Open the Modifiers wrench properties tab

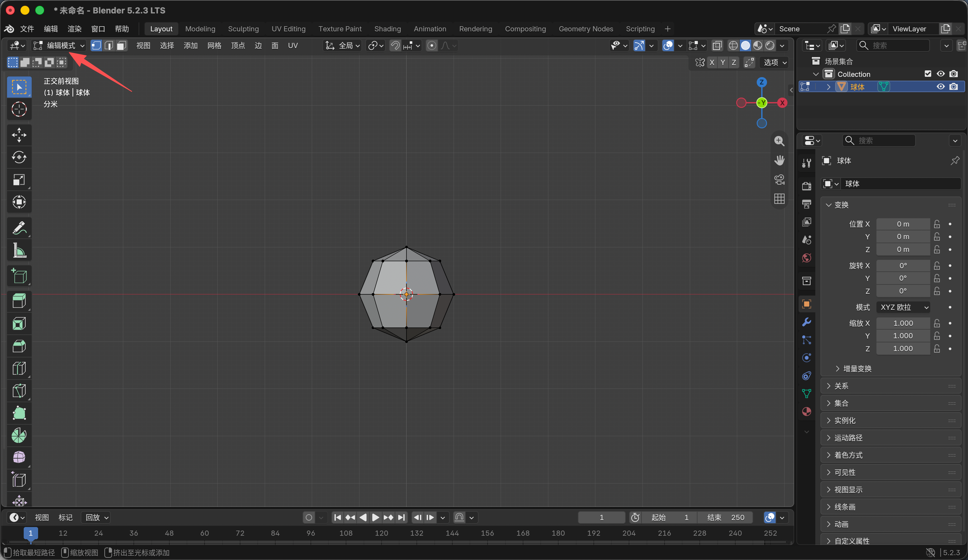point(806,322)
